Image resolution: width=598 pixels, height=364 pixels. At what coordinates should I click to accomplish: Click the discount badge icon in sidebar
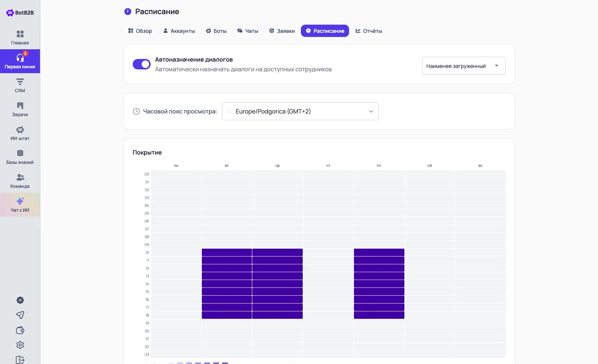(x=20, y=300)
